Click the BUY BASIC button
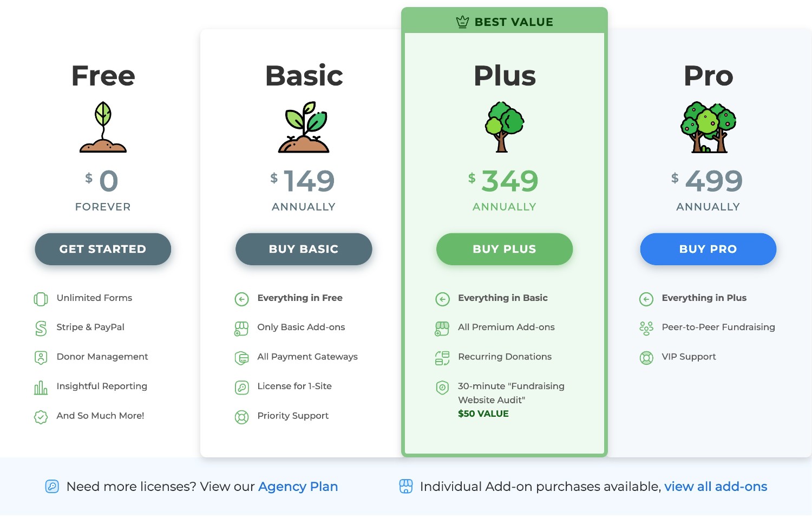The image size is (812, 518). [x=304, y=249]
